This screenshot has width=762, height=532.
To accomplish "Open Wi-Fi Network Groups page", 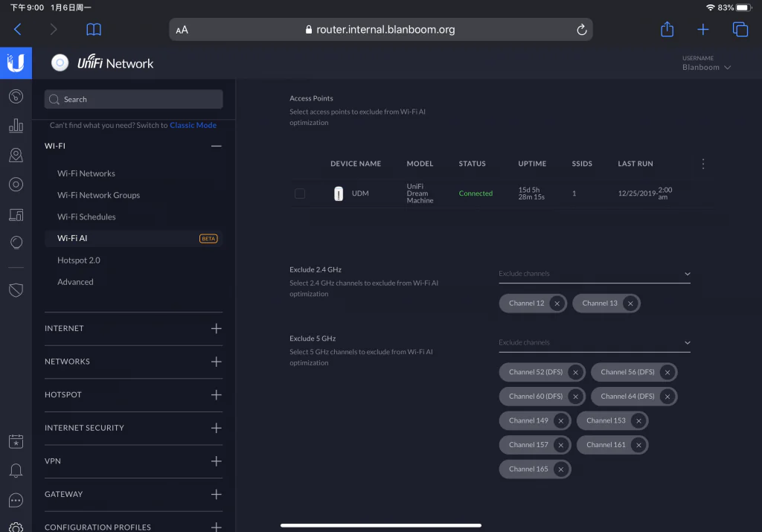I will (99, 195).
